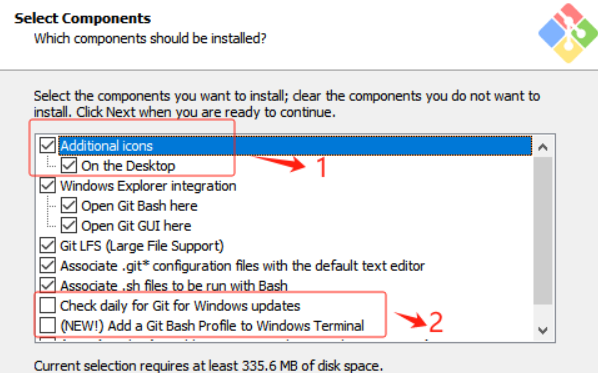Uncheck the Associate .sh files with Bash checkbox
Screen dimensions: 598x373
click(x=48, y=285)
